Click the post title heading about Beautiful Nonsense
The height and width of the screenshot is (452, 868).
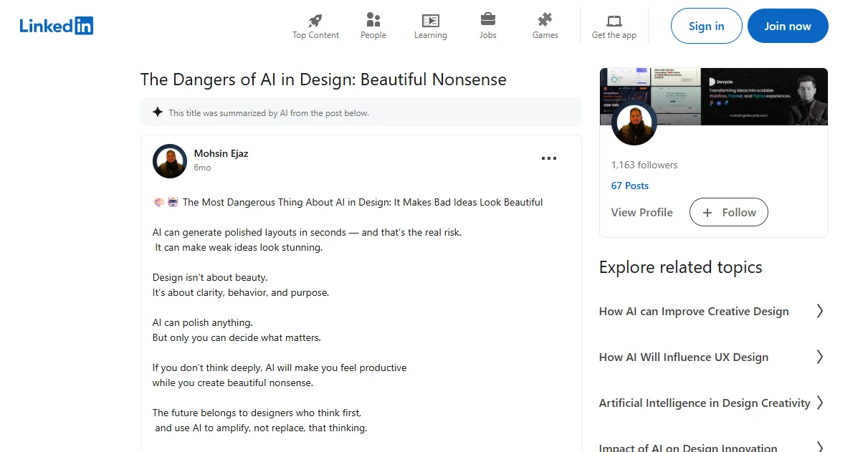tap(323, 80)
